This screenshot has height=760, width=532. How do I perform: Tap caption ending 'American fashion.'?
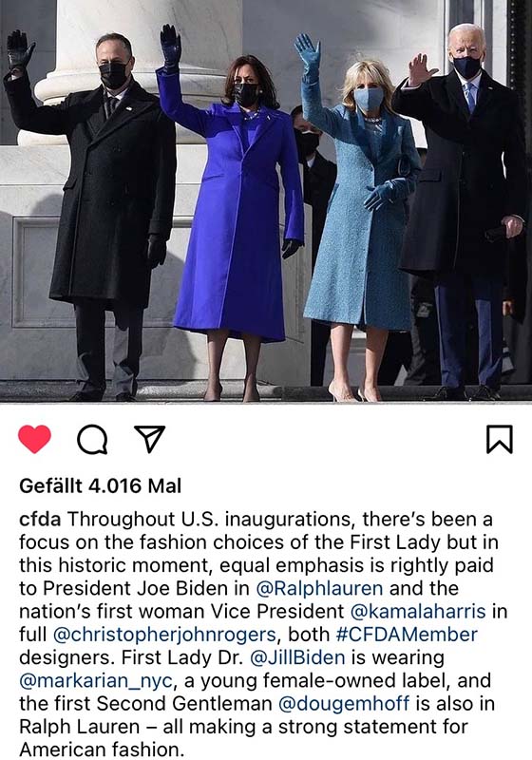pos(102,750)
